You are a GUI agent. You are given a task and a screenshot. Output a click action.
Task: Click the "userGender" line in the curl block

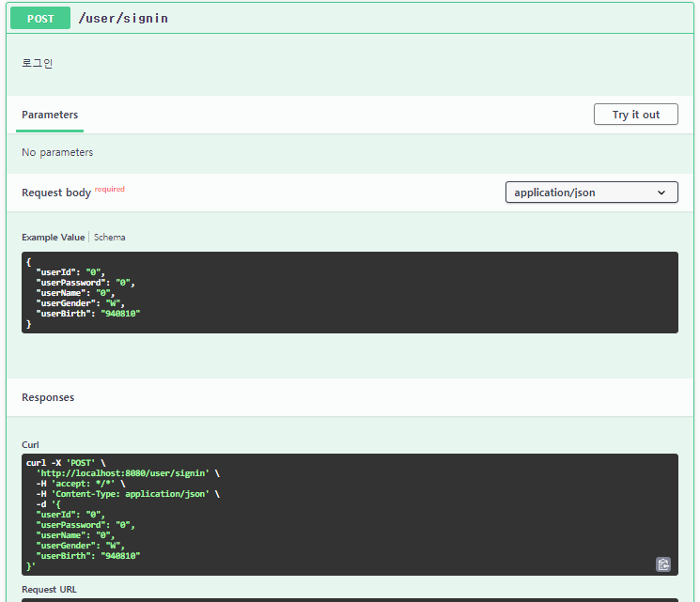(81, 546)
